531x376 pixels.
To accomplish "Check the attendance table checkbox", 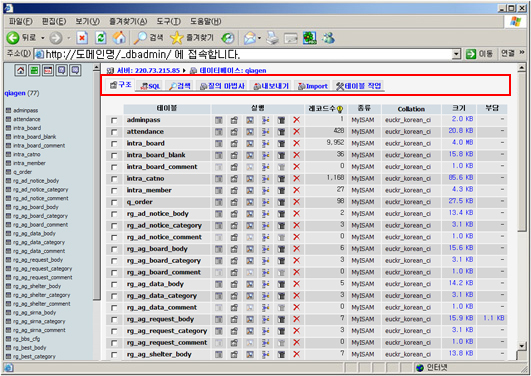I will [114, 132].
